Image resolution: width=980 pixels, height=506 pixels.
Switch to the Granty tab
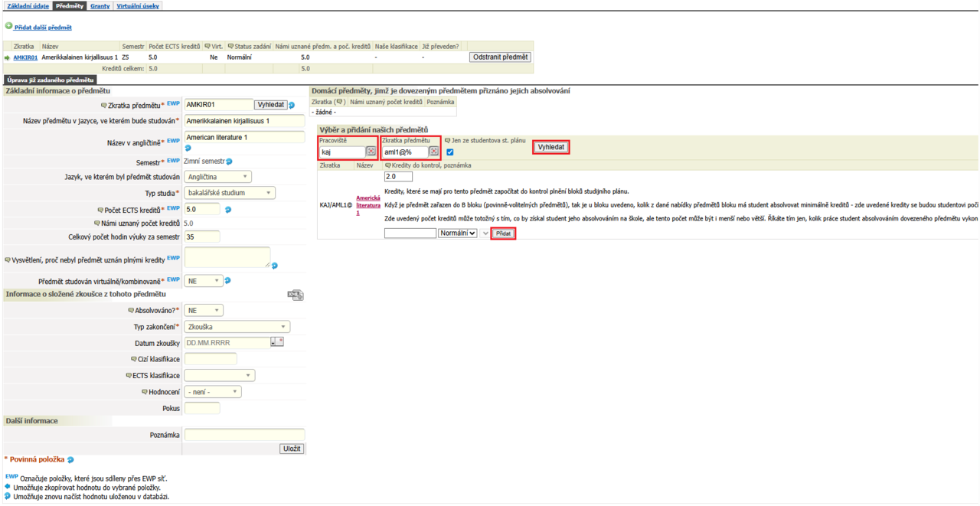click(100, 5)
